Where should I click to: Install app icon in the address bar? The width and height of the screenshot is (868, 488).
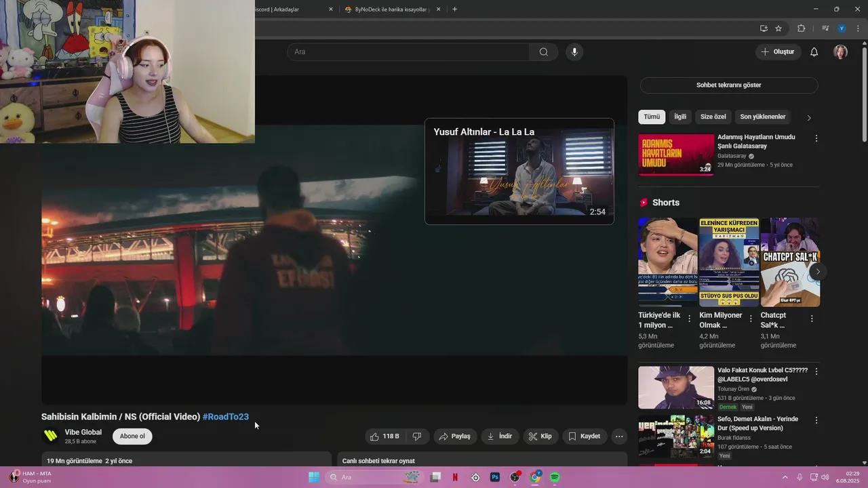[764, 28]
